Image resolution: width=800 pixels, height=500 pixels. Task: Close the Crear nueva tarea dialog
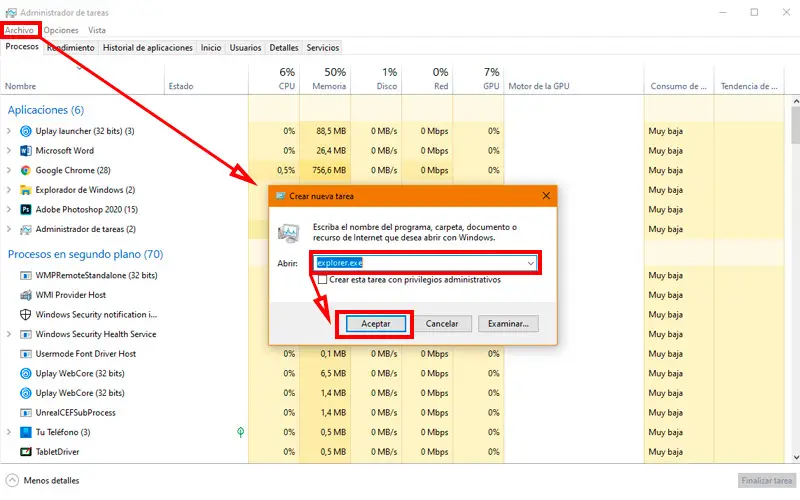tap(546, 196)
